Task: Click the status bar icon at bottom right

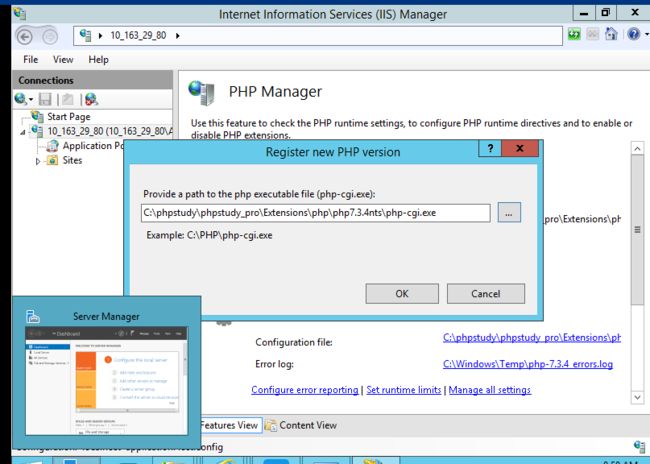Action: coord(639,446)
